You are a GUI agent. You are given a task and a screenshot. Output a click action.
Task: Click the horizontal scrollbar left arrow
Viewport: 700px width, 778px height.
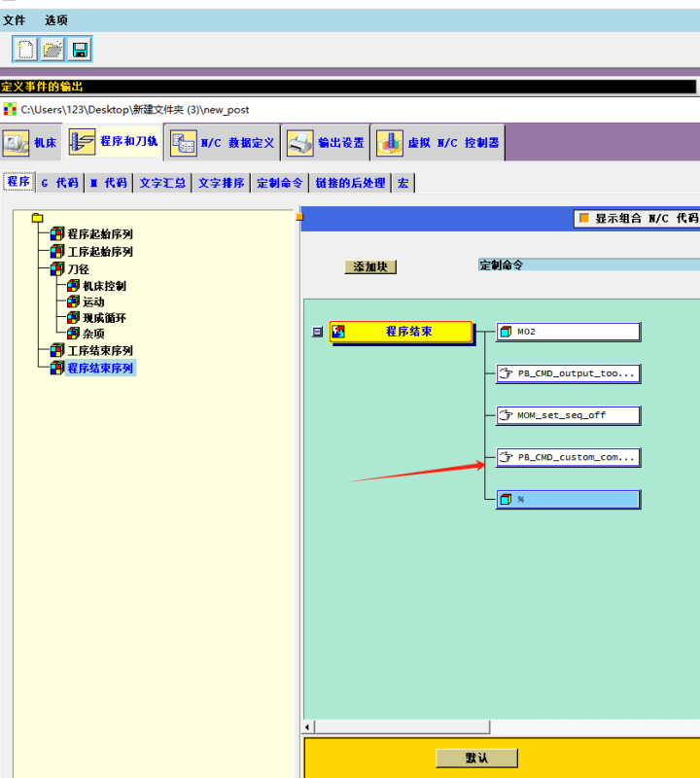click(x=309, y=727)
